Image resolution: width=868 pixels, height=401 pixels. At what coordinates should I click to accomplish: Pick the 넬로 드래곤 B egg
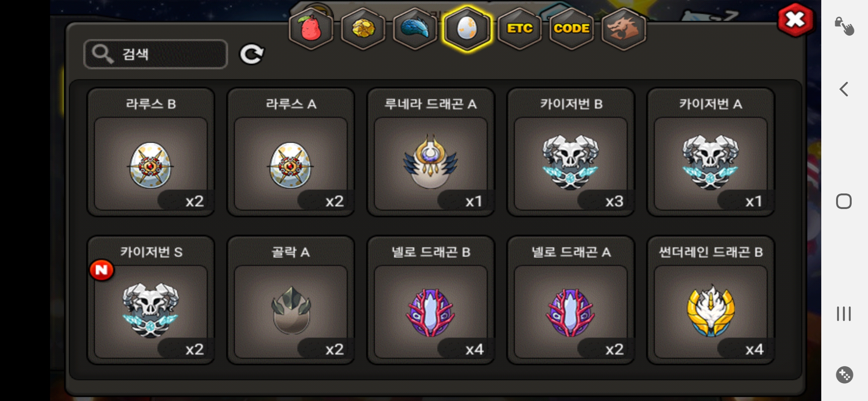pyautogui.click(x=431, y=300)
